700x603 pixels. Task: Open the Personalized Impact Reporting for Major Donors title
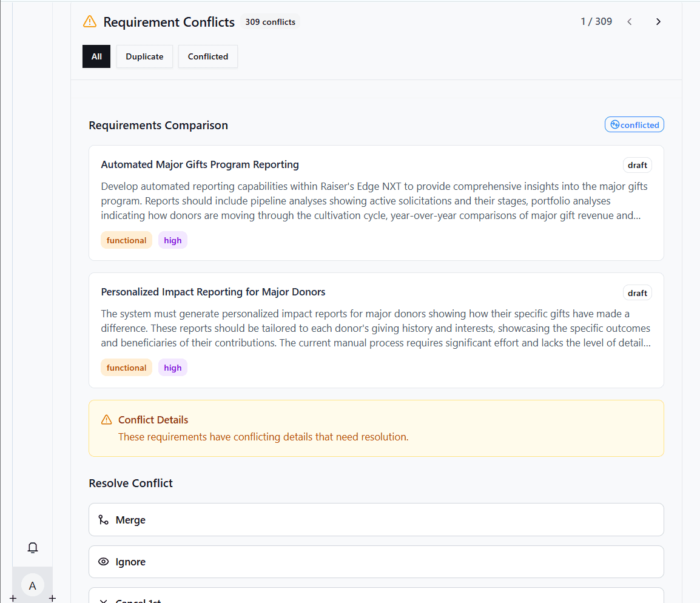coord(213,291)
